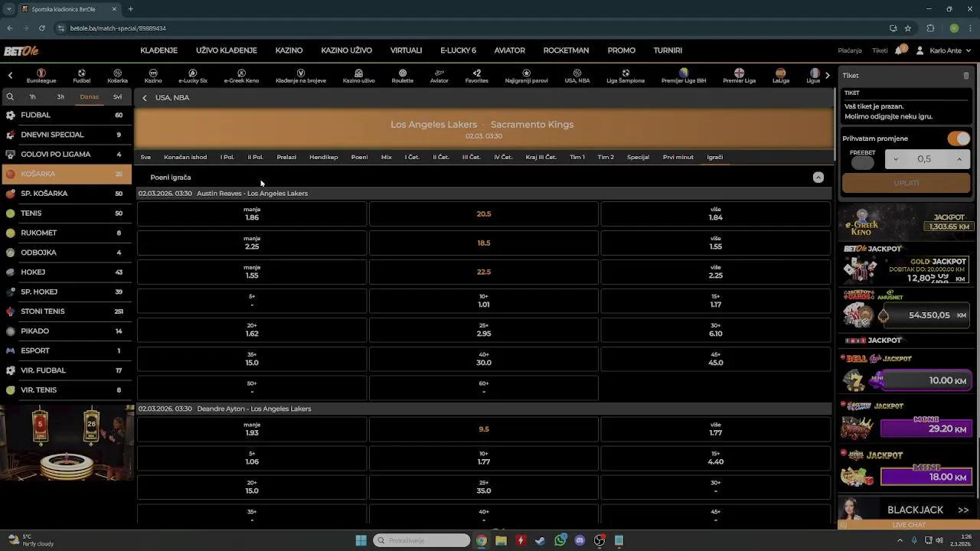The image size is (980, 551).
Task: Pick Austin Reaves manje 2.25 odds
Action: 252,243
